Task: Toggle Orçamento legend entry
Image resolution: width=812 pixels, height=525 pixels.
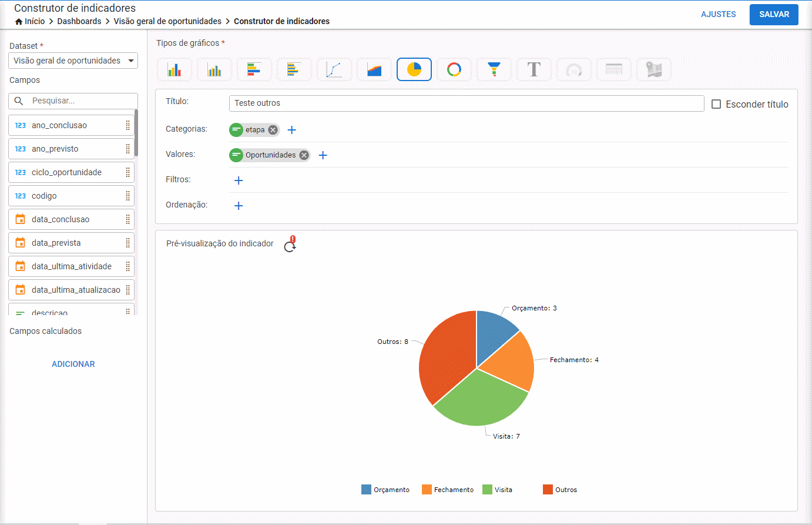Action: tap(385, 490)
